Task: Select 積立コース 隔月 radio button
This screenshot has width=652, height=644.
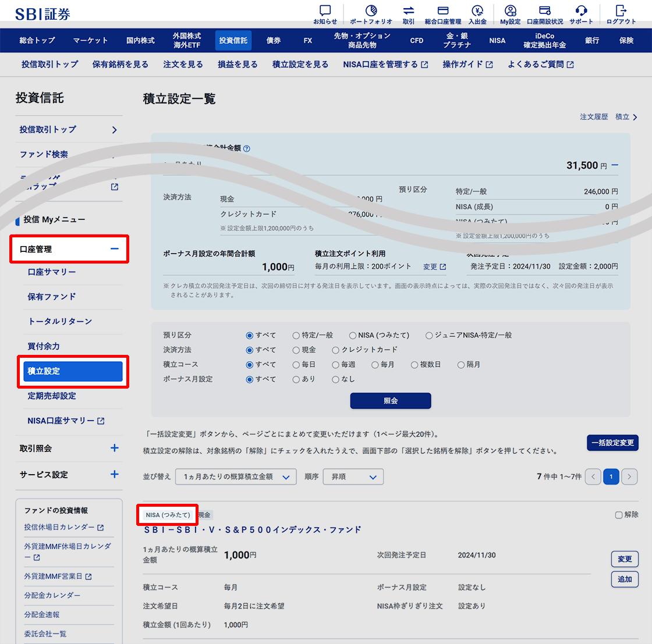Action: (460, 365)
